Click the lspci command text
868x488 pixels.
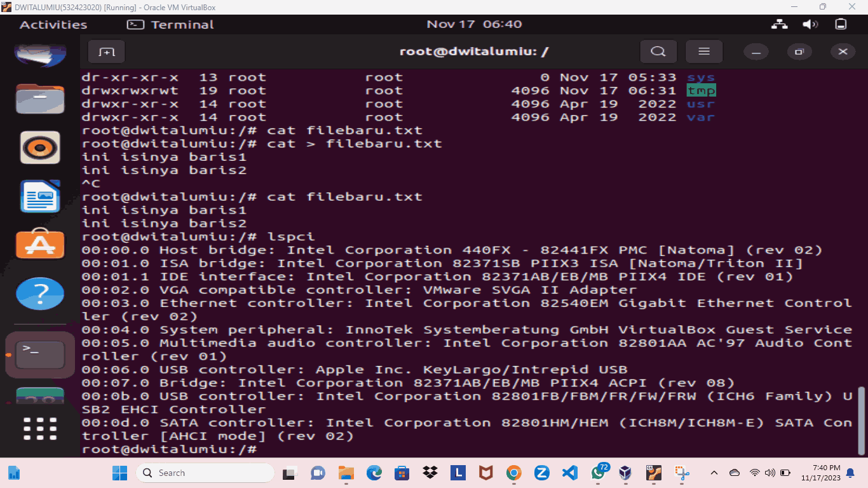[290, 236]
